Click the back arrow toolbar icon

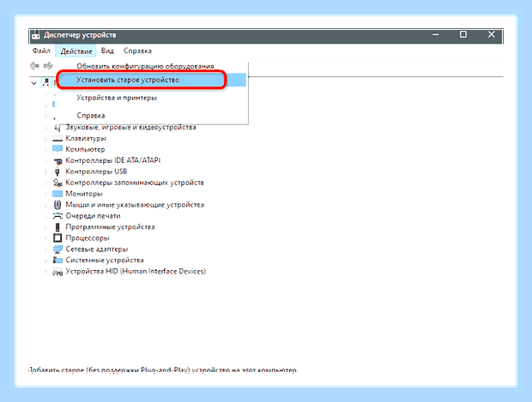(34, 65)
